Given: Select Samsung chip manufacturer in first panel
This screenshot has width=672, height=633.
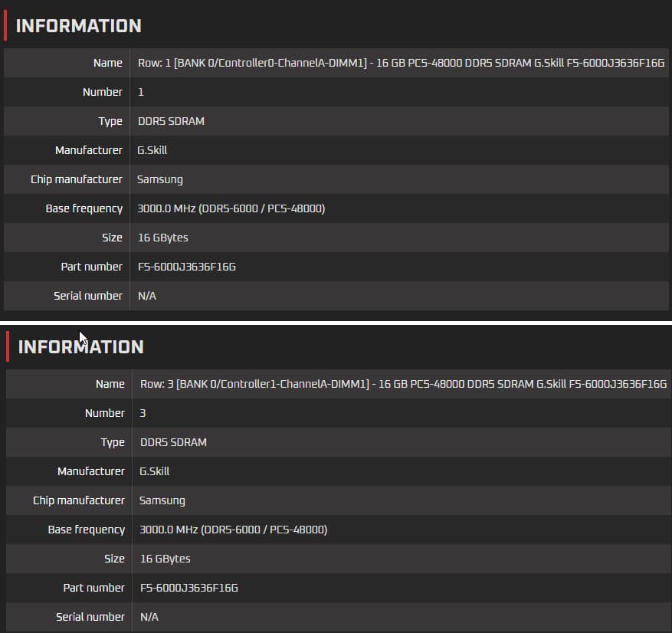Looking at the screenshot, I should [x=160, y=179].
